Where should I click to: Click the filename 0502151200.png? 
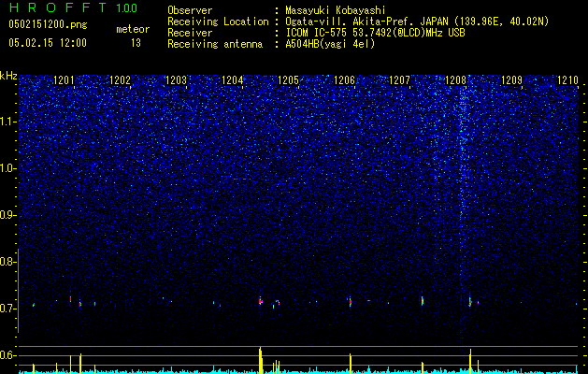[48, 24]
